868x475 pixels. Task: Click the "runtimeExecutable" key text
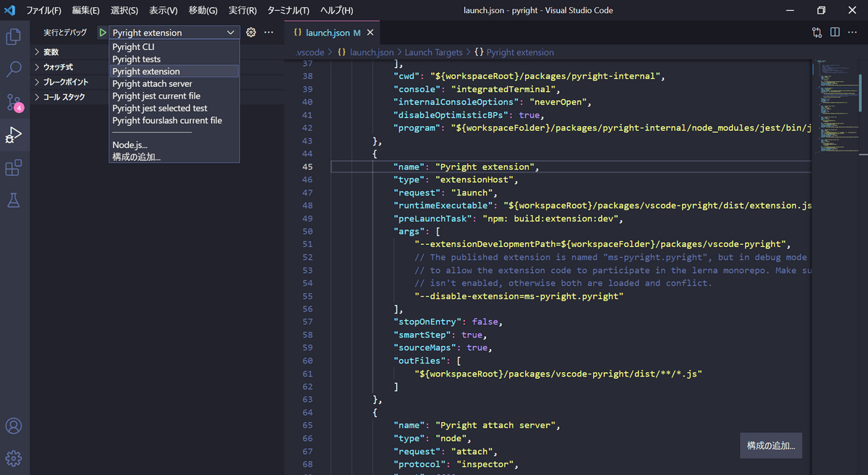[443, 206]
